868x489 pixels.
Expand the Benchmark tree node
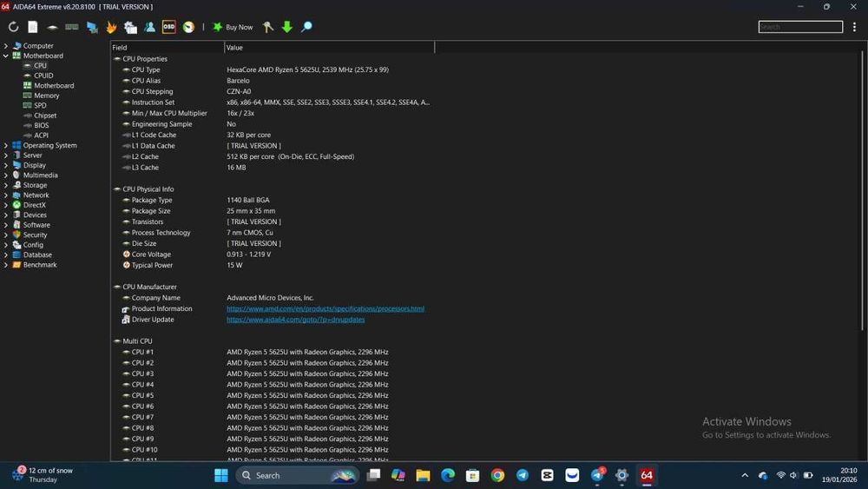click(x=6, y=265)
